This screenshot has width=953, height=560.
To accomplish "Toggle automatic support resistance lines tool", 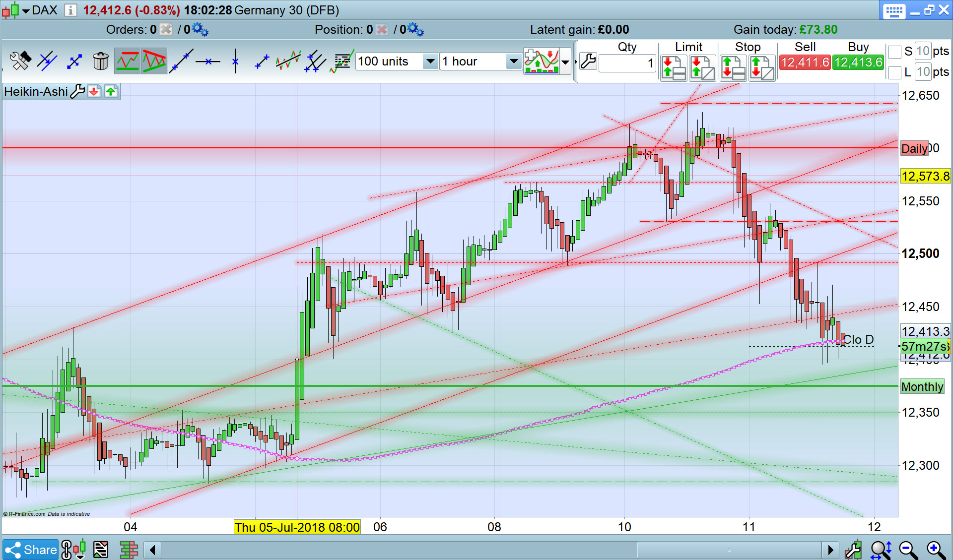I will pyautogui.click(x=127, y=62).
